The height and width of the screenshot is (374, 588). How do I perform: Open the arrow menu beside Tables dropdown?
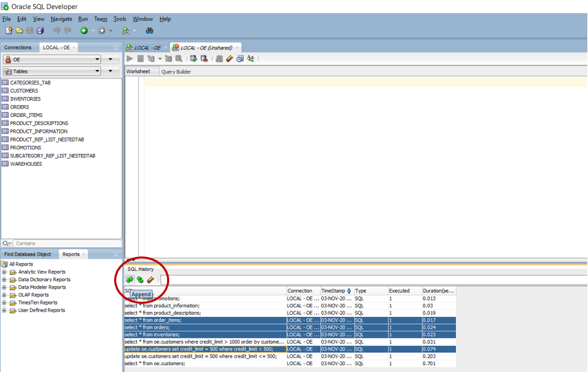point(110,71)
